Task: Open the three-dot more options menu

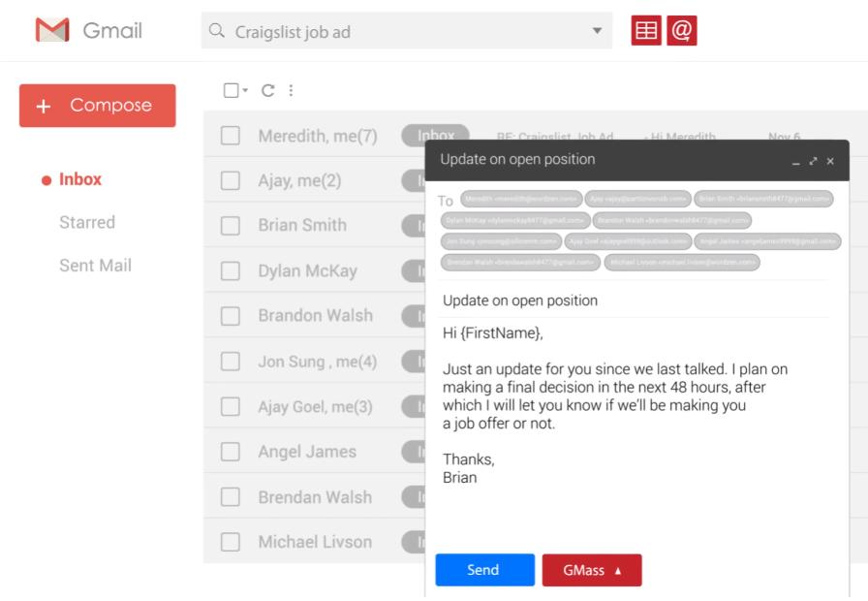Action: 291,90
